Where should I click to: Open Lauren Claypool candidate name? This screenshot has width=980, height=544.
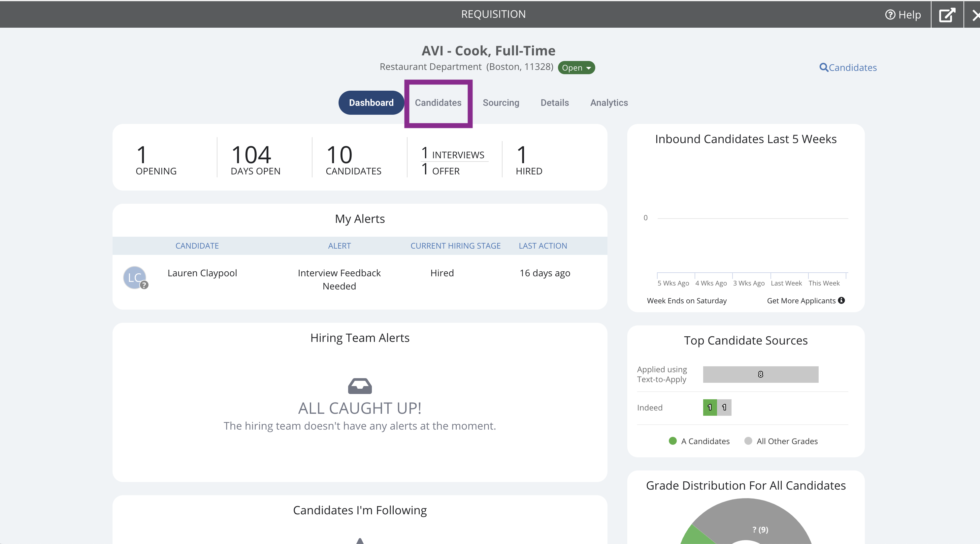pyautogui.click(x=202, y=273)
